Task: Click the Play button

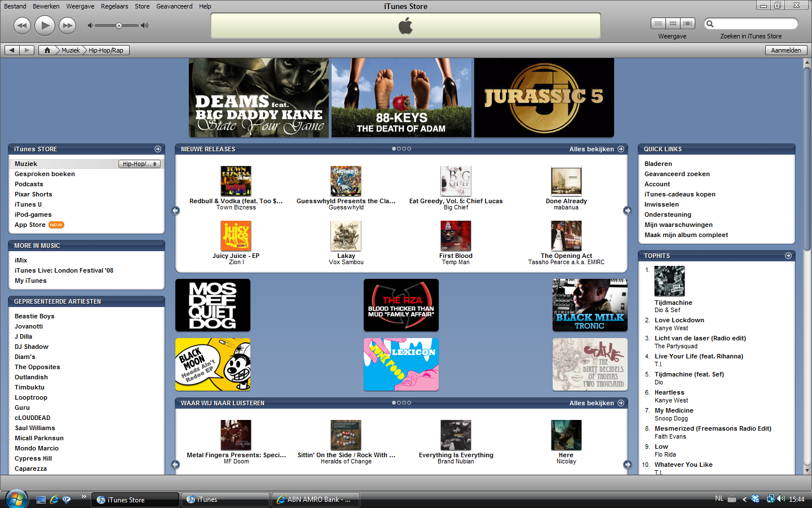Action: [45, 25]
